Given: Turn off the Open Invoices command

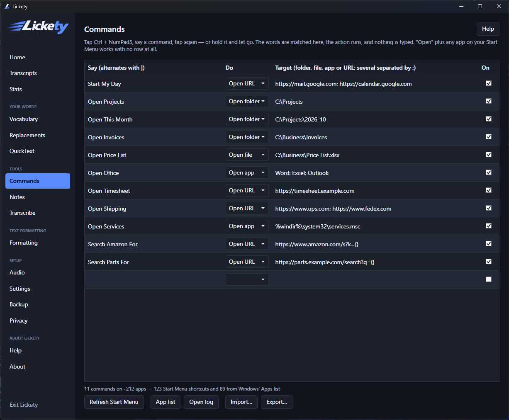Looking at the screenshot, I should click(x=489, y=137).
